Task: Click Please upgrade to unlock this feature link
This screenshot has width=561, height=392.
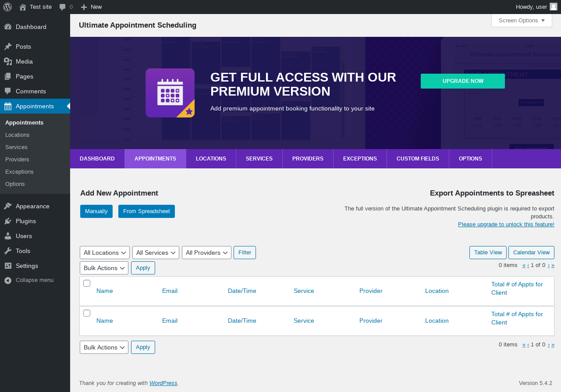Action: point(506,225)
